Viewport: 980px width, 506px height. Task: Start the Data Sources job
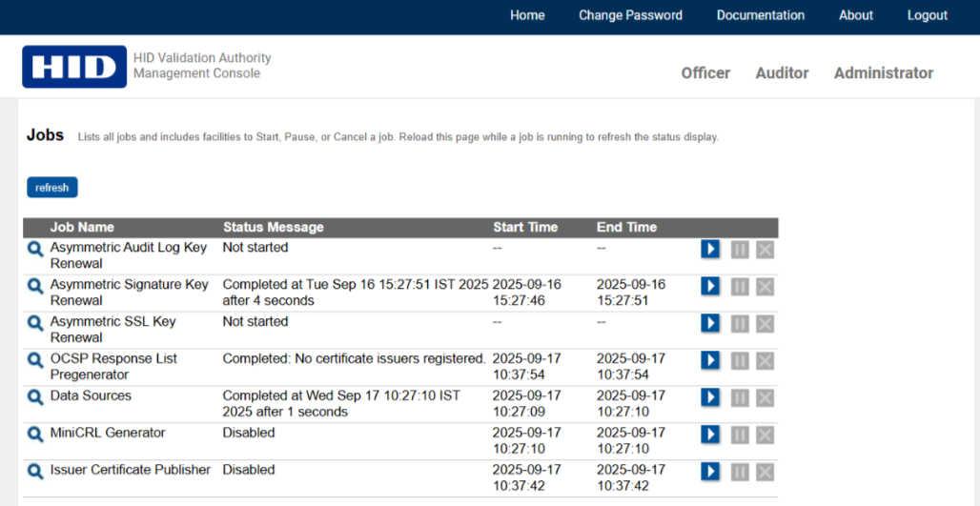pyautogui.click(x=710, y=397)
